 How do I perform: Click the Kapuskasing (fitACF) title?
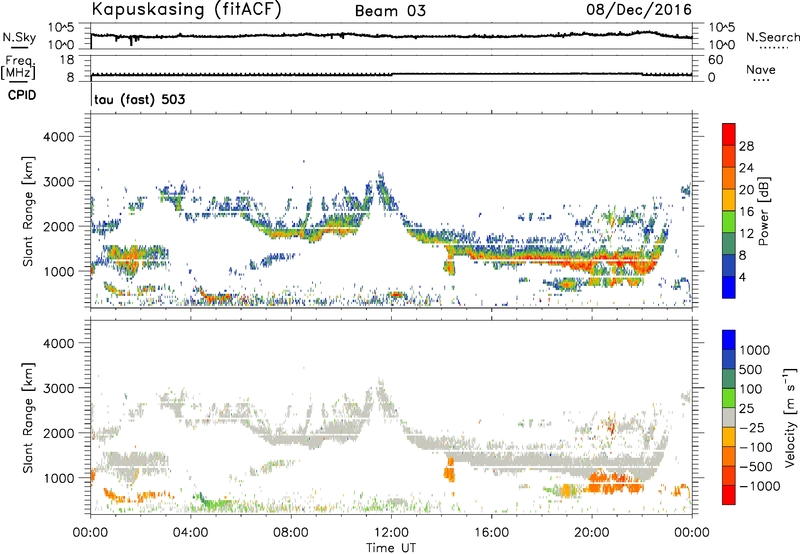click(187, 9)
